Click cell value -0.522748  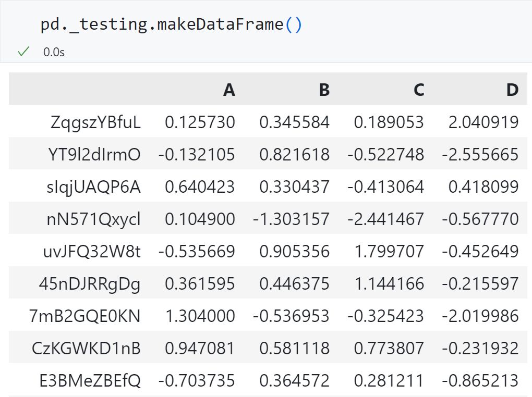[386, 155]
